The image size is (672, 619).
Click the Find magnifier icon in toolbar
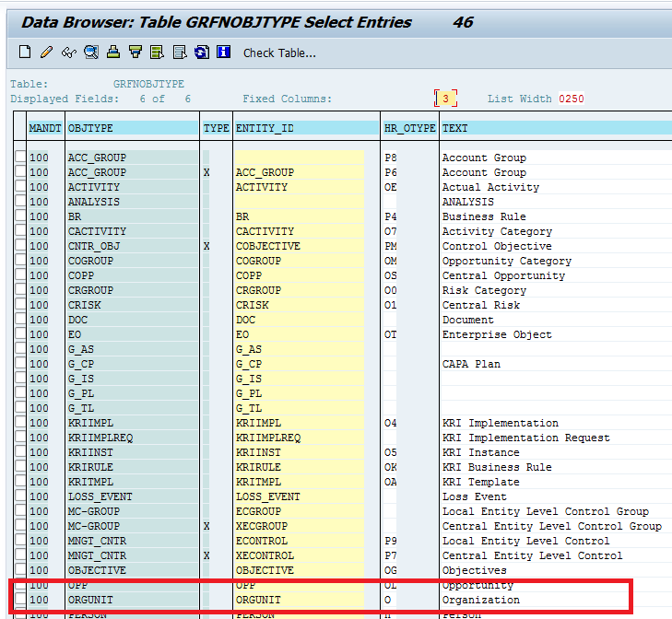pyautogui.click(x=91, y=53)
